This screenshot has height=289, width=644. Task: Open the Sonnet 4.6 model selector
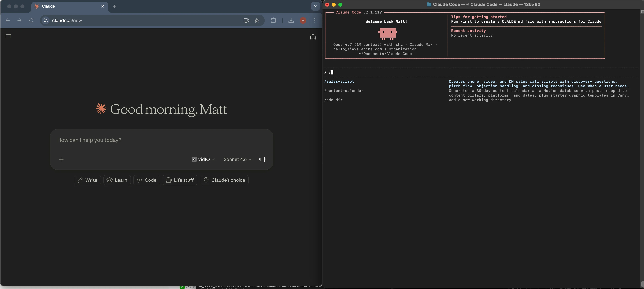coord(237,159)
